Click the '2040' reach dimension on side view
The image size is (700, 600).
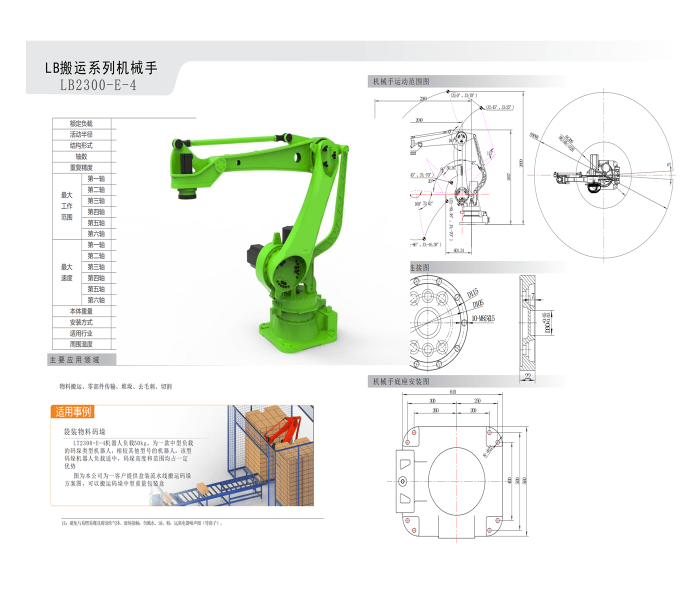[419, 120]
